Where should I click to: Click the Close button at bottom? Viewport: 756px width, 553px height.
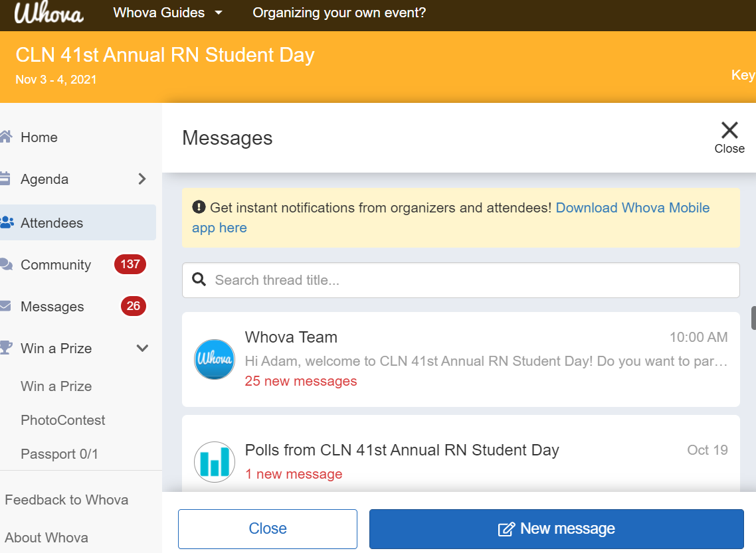point(268,529)
